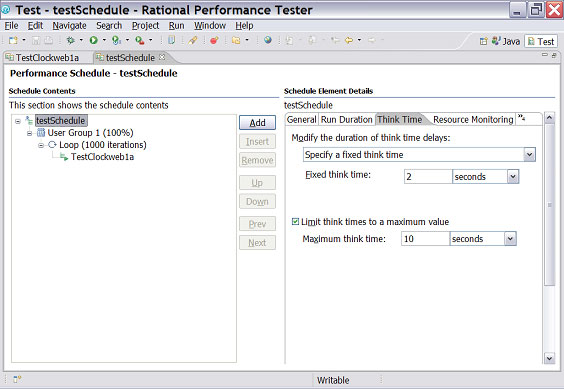Open the Project menu
This screenshot has width=564, height=389.
[145, 26]
